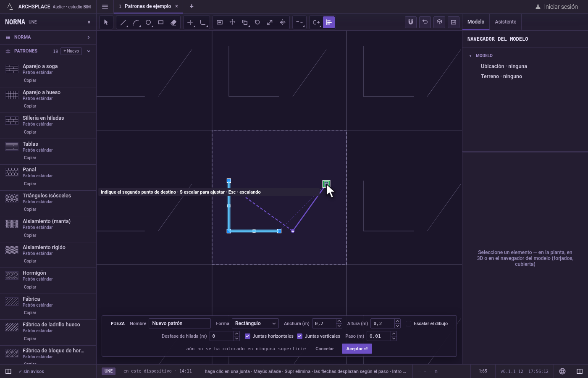Use the eraser tool
The height and width of the screenshot is (378, 588).
tap(173, 22)
